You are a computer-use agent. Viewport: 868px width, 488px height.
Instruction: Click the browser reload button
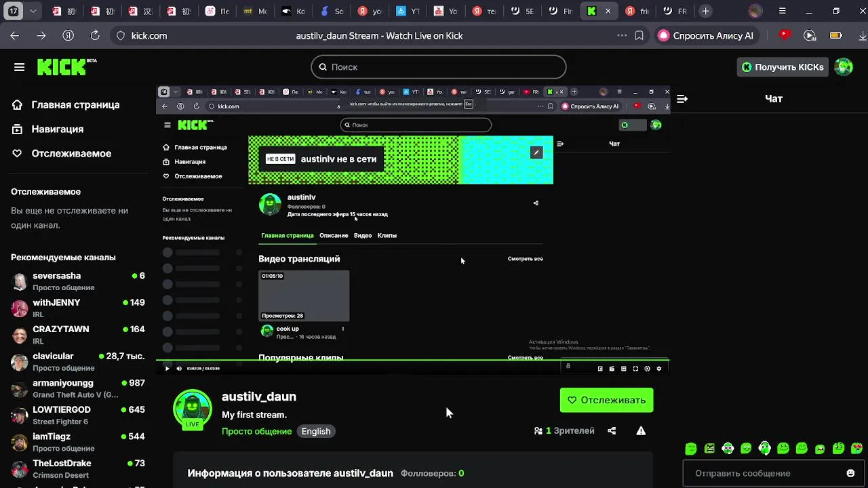click(x=95, y=36)
